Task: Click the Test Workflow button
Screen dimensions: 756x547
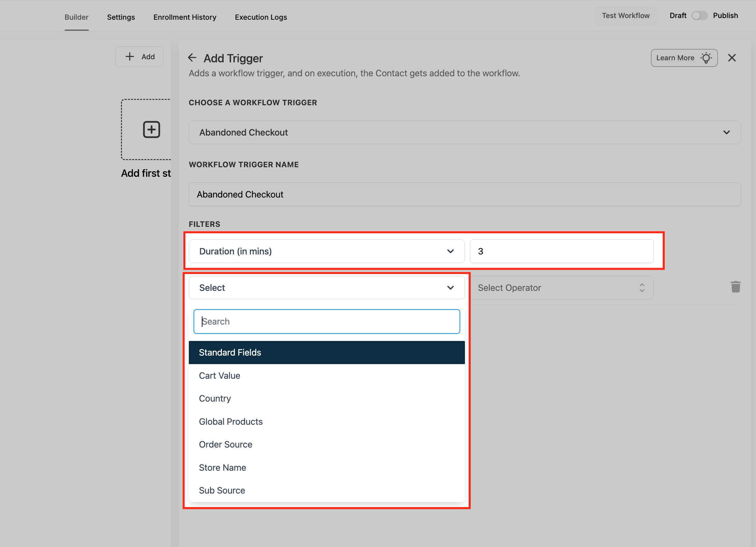Action: pyautogui.click(x=625, y=16)
